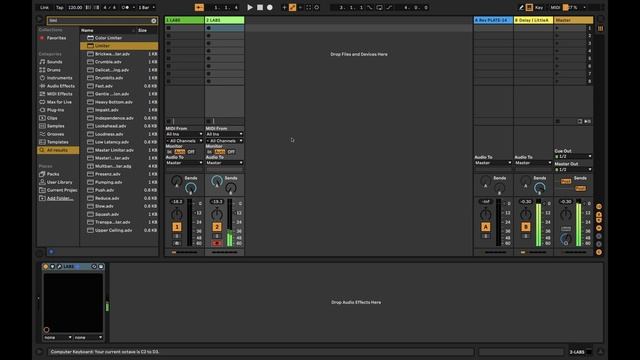The width and height of the screenshot is (640, 360).
Task: Open MIDI From All Ins dropdown on track 1
Action: (x=184, y=134)
